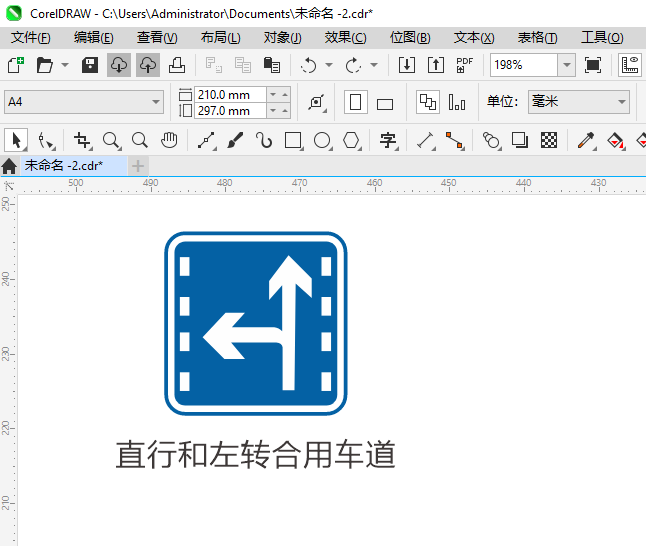Select the Ellipse tool
This screenshot has height=546, width=646.
pos(323,141)
